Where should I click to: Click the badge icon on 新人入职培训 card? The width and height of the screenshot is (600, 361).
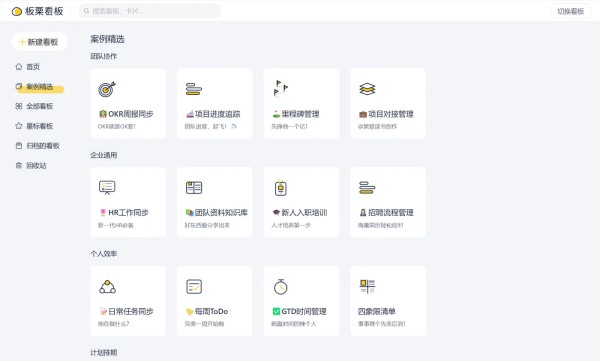coord(280,188)
